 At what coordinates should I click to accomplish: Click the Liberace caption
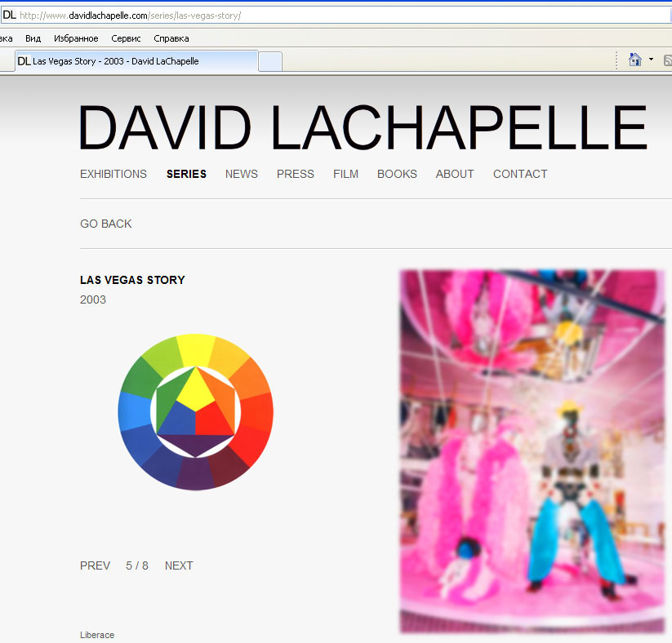tap(97, 635)
